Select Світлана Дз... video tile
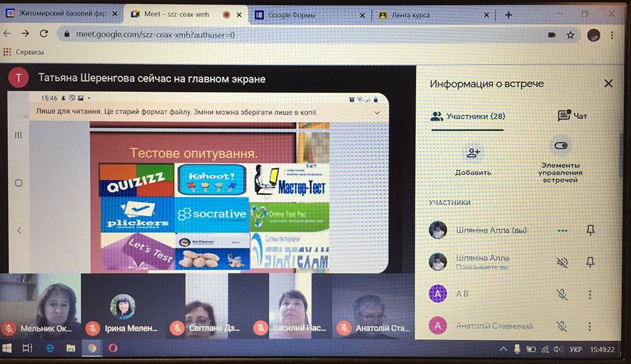This screenshot has height=364, width=631. pyautogui.click(x=207, y=305)
